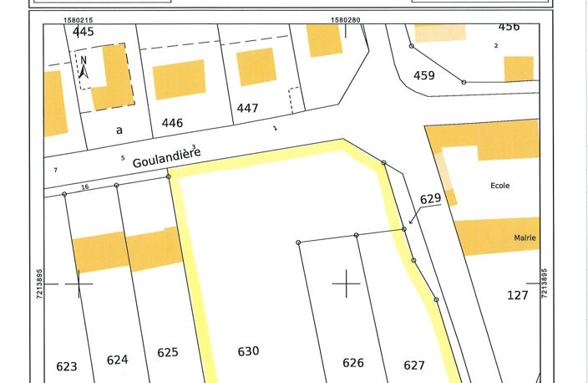
Task: Select parcel number 624
Action: pyautogui.click(x=118, y=360)
